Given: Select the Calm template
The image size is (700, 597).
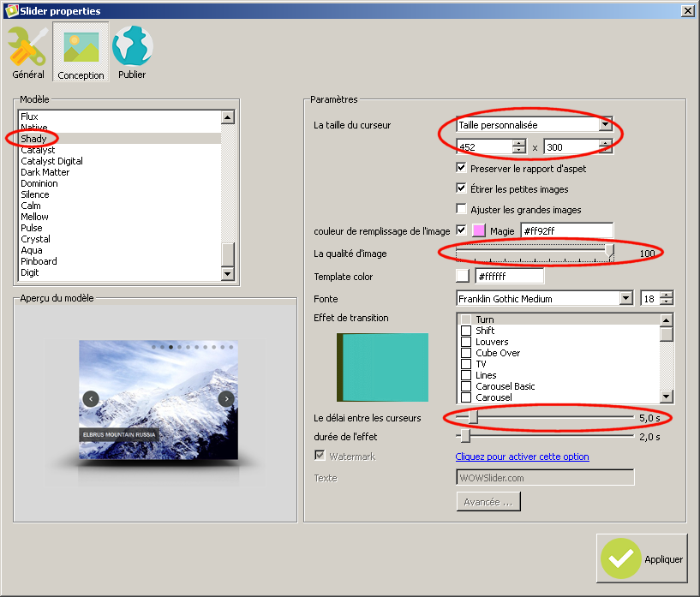Looking at the screenshot, I should pos(119,206).
